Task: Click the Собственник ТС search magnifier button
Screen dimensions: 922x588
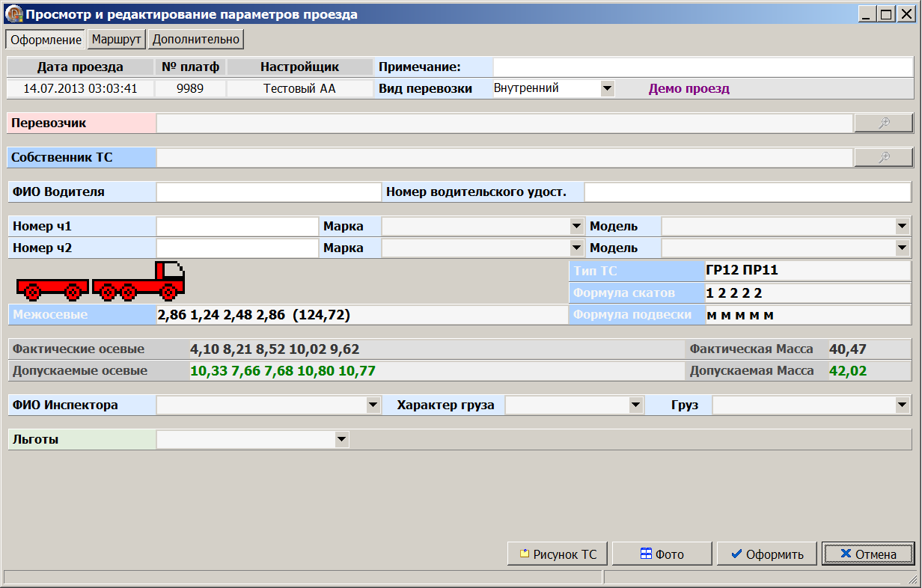Action: coord(883,157)
